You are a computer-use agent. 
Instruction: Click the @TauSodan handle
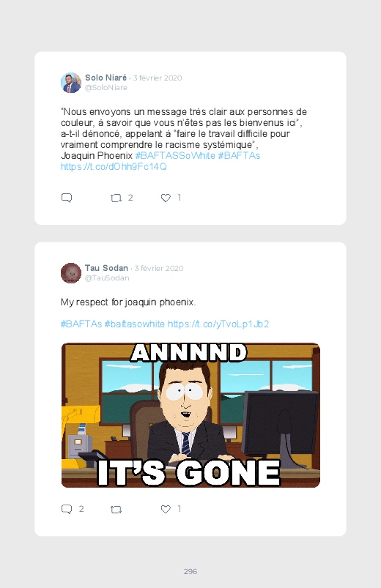point(107,278)
